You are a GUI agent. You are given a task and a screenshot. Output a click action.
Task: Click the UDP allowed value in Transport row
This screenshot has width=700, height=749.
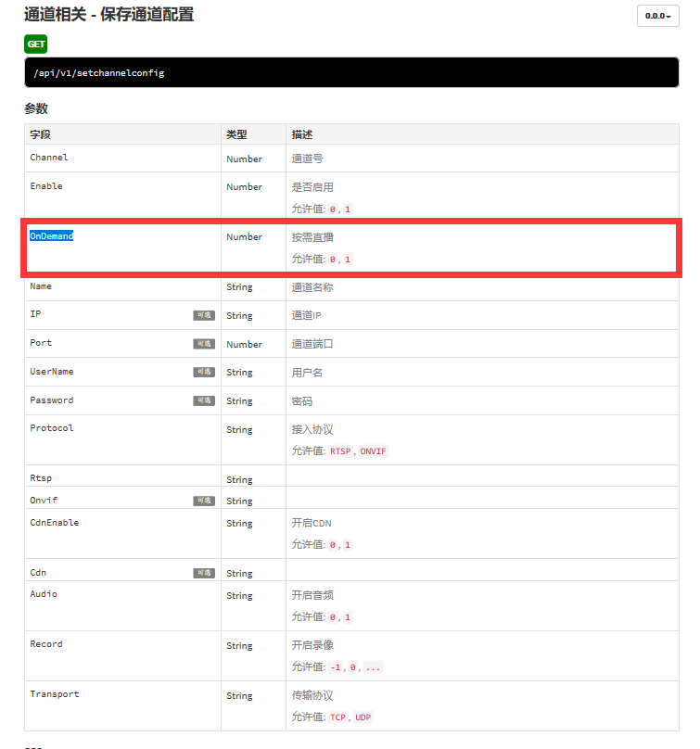[x=363, y=717]
